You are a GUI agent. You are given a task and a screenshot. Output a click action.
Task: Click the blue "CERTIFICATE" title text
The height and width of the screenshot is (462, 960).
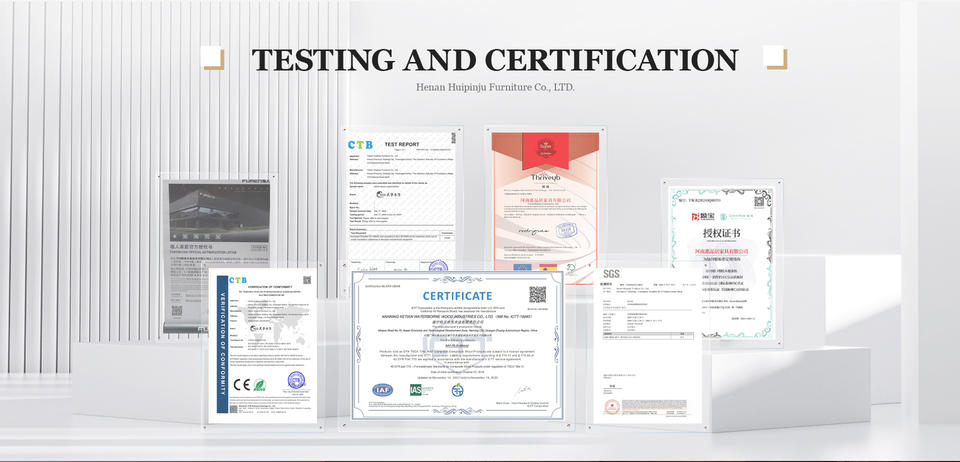pos(457,296)
